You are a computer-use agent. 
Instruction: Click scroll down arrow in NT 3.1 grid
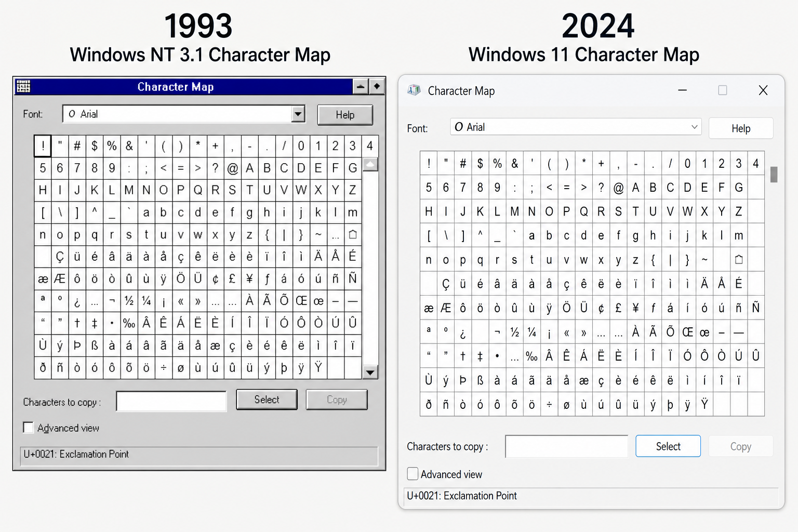(370, 372)
